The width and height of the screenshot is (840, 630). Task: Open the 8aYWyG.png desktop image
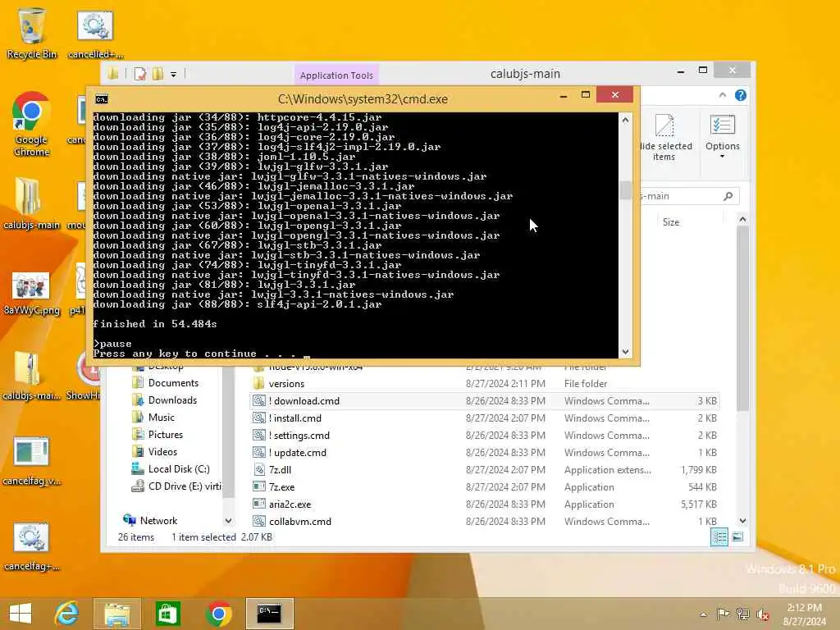(31, 294)
